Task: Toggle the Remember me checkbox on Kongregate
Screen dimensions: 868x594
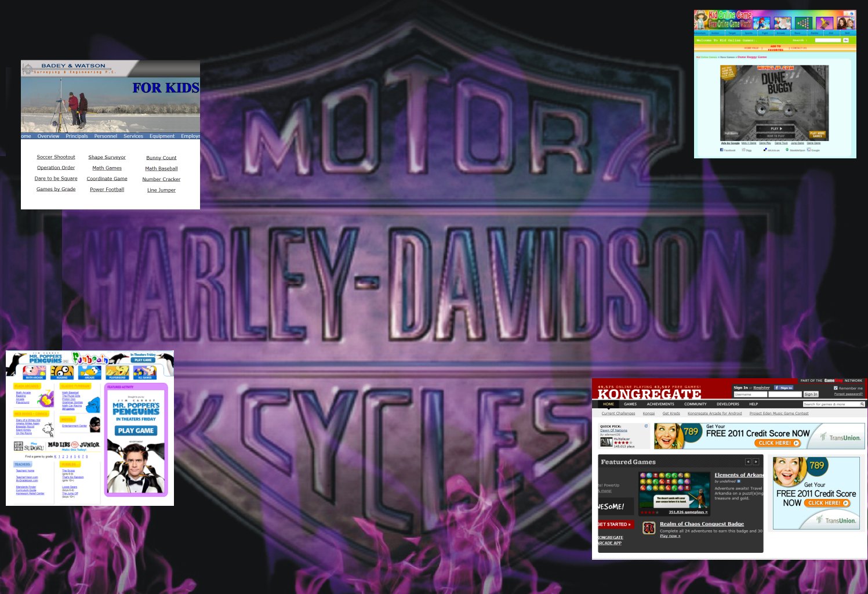Action: (x=836, y=388)
